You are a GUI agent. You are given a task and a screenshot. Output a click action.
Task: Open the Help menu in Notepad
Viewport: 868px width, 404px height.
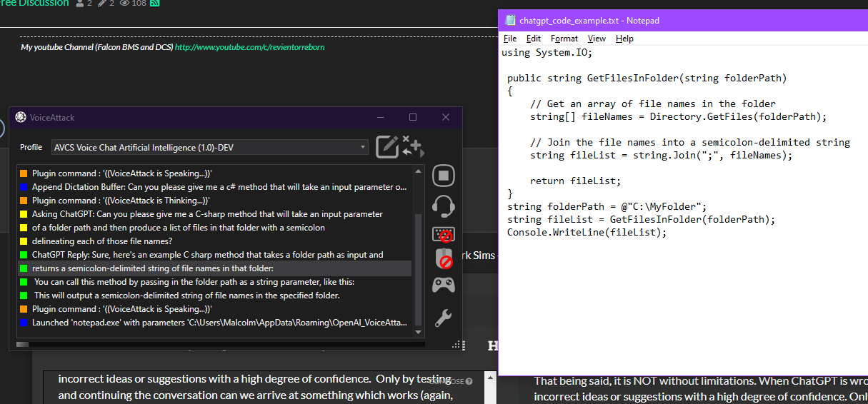pos(624,39)
